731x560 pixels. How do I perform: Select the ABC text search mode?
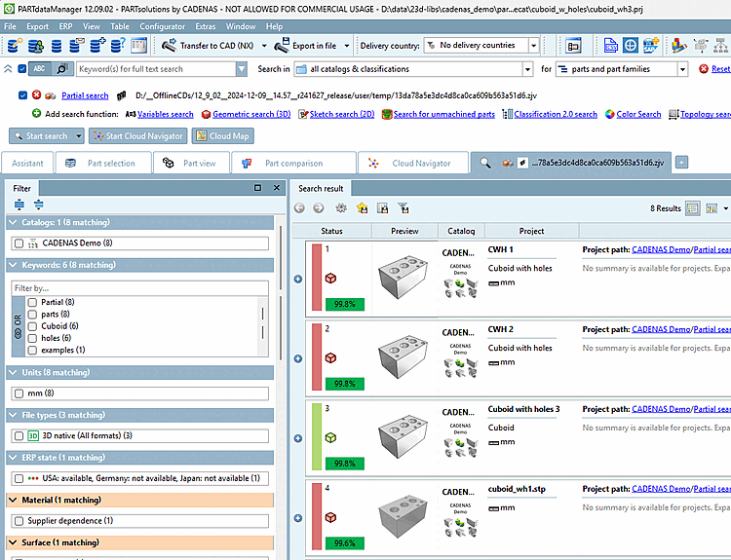[40, 69]
